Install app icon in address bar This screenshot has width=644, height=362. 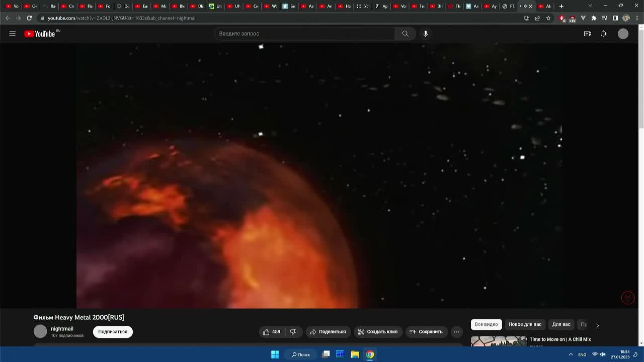click(x=527, y=18)
